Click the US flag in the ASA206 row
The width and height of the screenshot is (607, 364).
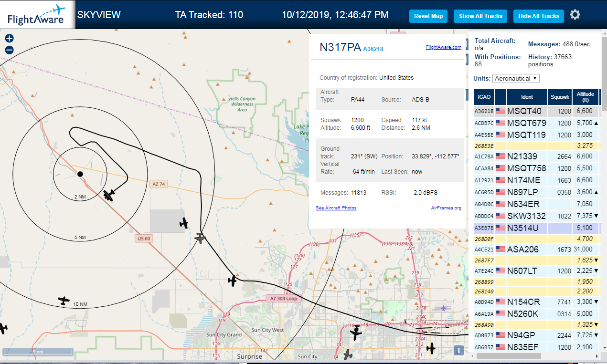pyautogui.click(x=501, y=249)
